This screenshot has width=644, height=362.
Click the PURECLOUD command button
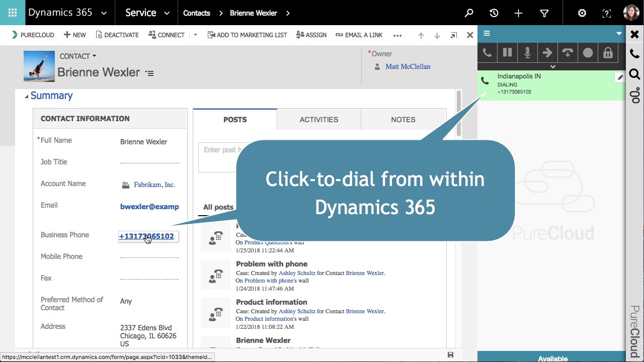click(x=33, y=35)
